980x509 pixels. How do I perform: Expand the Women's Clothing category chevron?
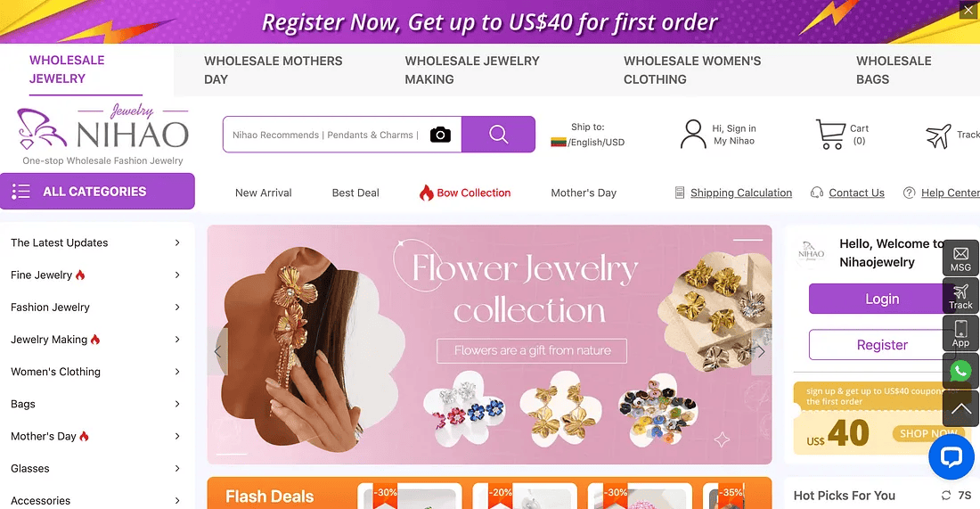(177, 372)
